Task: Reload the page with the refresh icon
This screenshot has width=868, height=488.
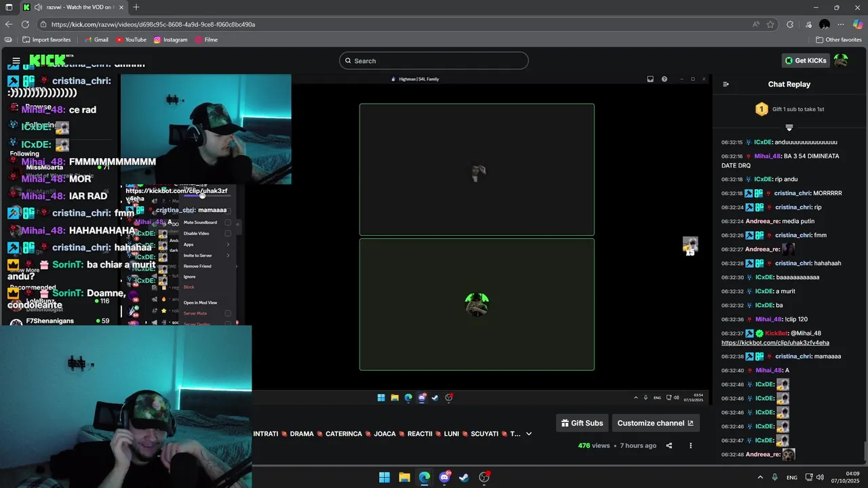Action: (x=25, y=24)
